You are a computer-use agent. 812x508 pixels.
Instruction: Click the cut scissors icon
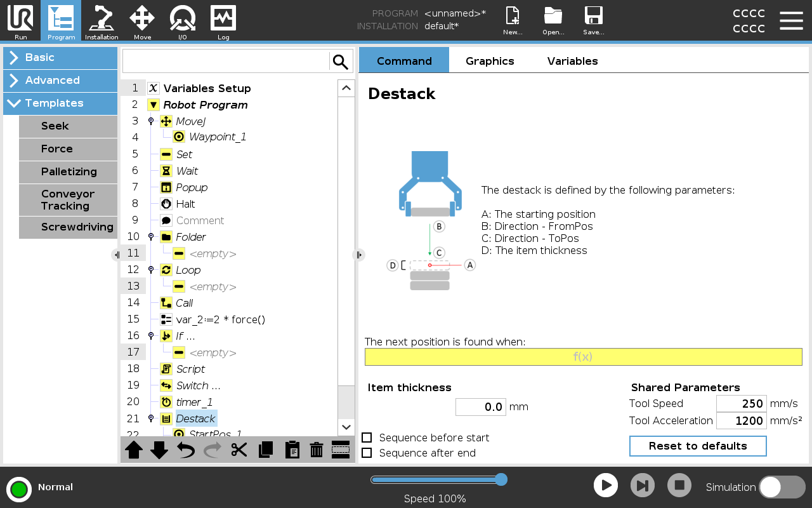[x=239, y=450]
